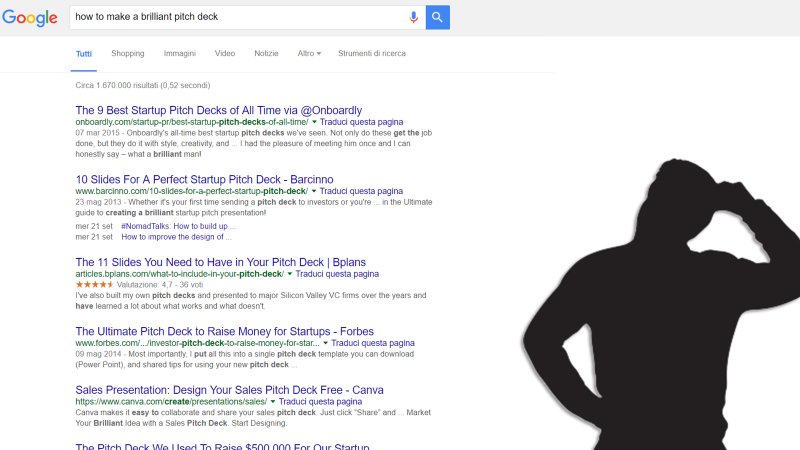Open '10 Slides For A Perfect Startup Pitch Deck'
This screenshot has width=800, height=450.
point(204,180)
